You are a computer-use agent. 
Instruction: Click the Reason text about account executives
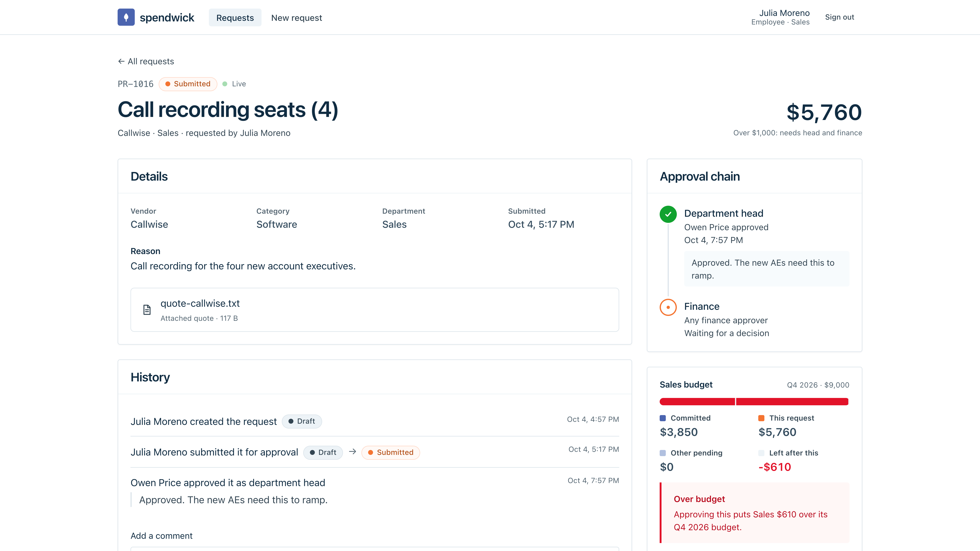(x=243, y=266)
